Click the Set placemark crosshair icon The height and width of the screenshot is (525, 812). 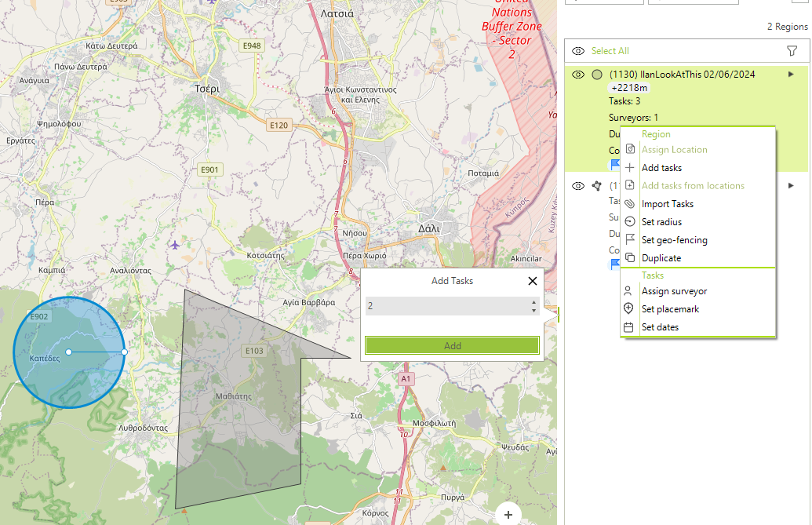point(628,308)
